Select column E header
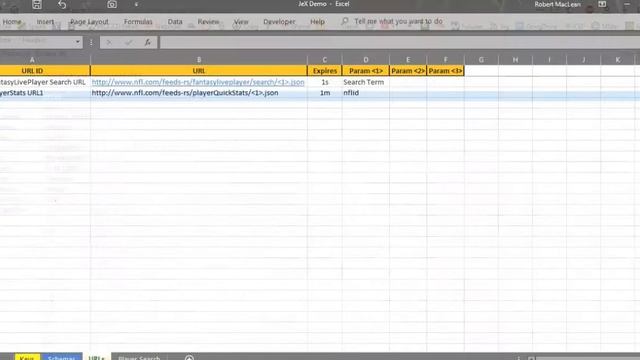Viewport: 640px width, 360px height. click(x=408, y=60)
